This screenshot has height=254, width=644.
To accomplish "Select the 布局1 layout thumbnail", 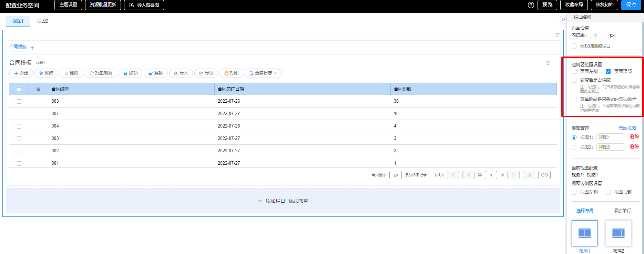I will pyautogui.click(x=584, y=233).
